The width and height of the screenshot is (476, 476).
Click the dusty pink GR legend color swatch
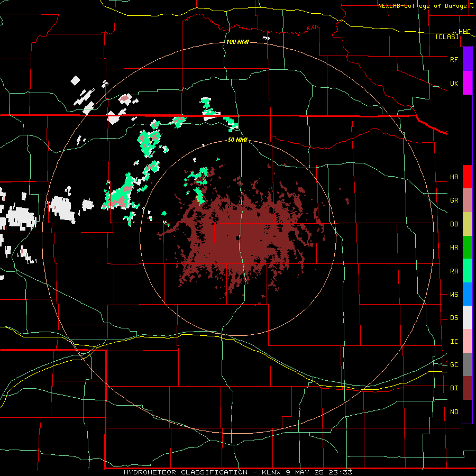pos(467,200)
